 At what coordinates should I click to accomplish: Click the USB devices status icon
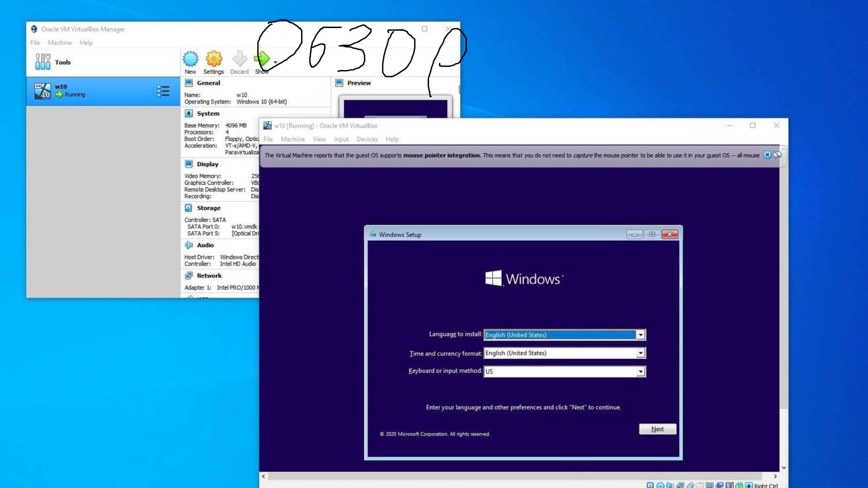pos(692,485)
